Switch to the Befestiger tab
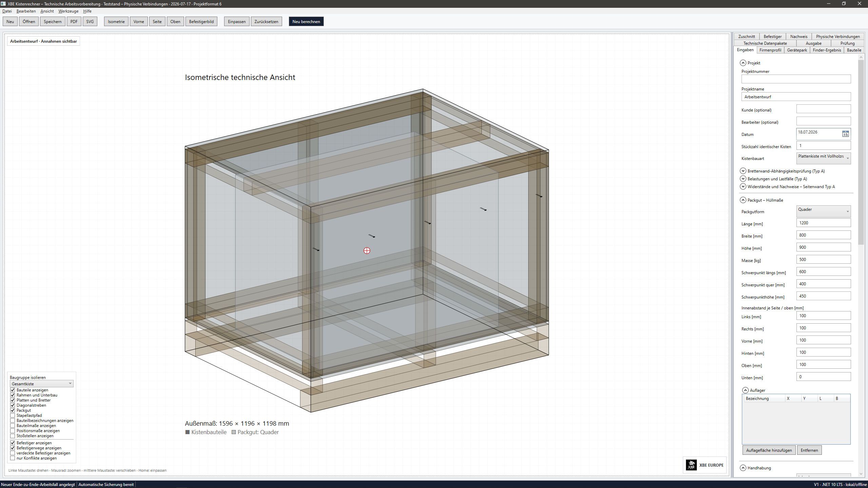The width and height of the screenshot is (868, 488). point(772,36)
